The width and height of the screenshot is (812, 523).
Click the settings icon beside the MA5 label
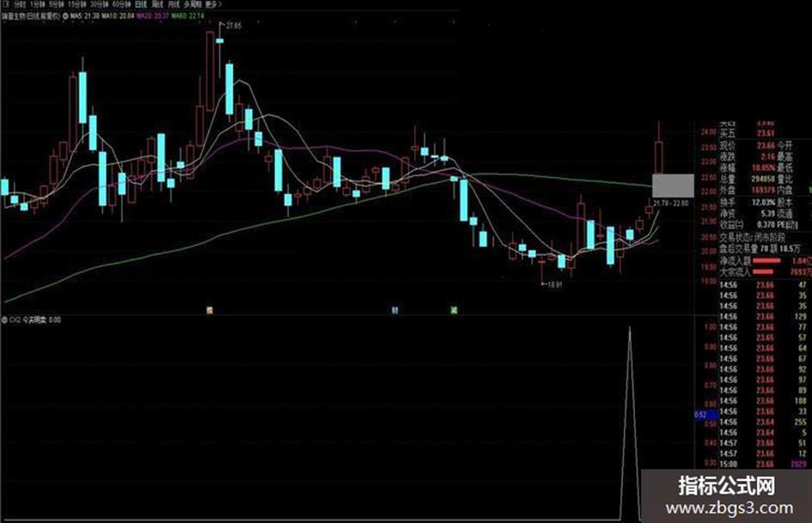point(65,16)
